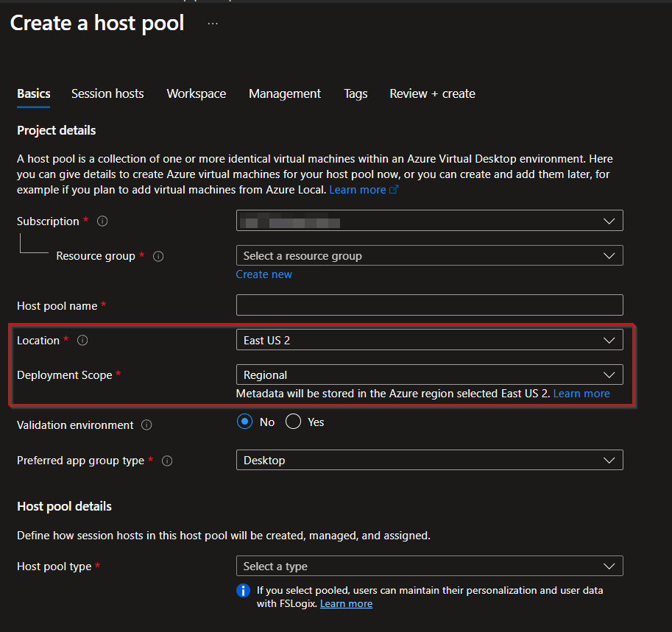672x632 pixels.
Task: Click info icon beside Preferred app group type
Action: [x=167, y=461]
